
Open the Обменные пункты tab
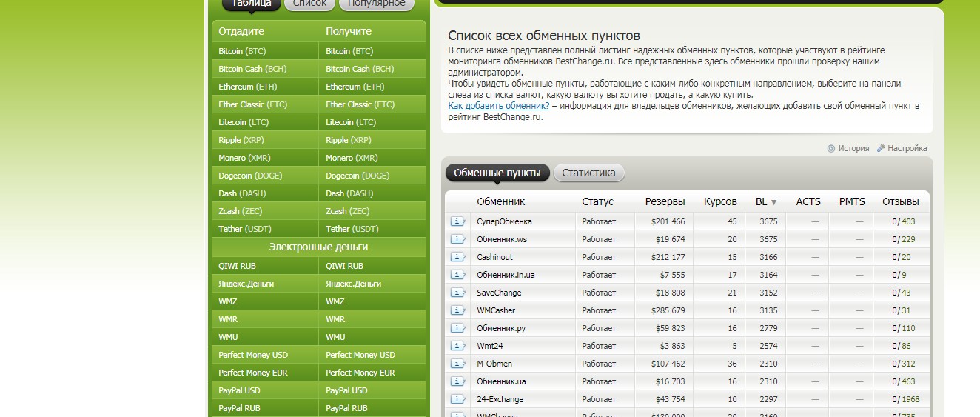(x=497, y=173)
